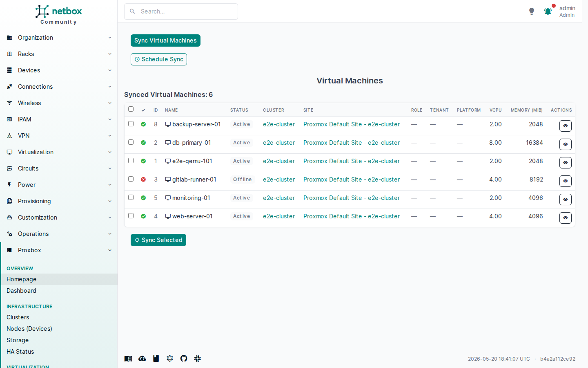View details eye icon for e2e-qemu-101
The width and height of the screenshot is (588, 368).
(x=566, y=163)
